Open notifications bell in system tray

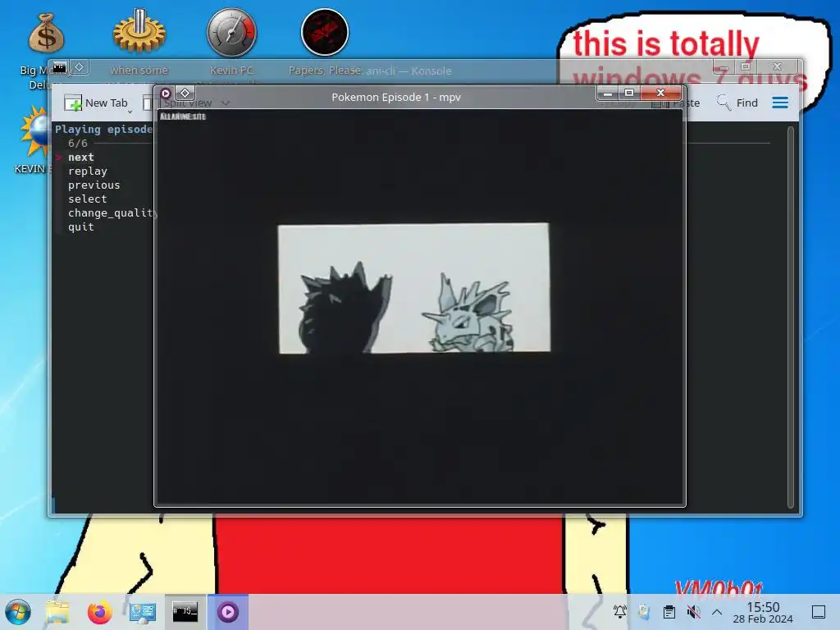[620, 612]
